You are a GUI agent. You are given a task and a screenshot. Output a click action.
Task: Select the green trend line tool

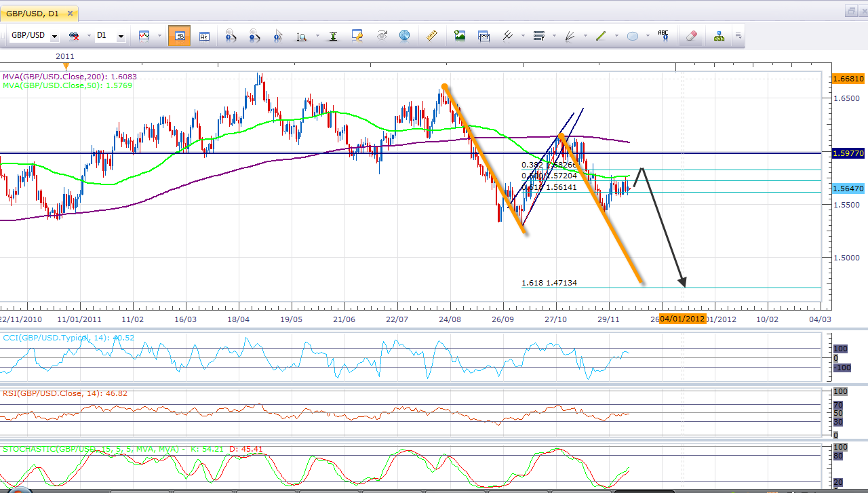(601, 36)
